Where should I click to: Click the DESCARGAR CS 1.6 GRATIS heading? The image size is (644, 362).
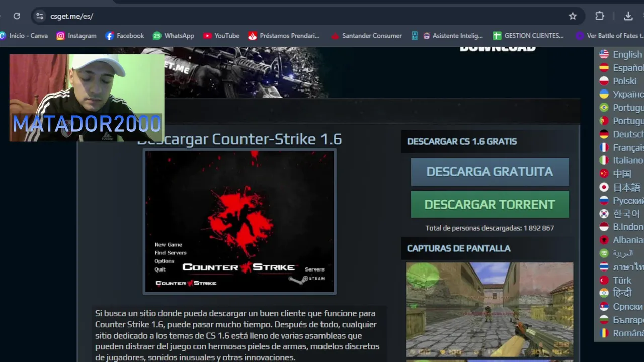tap(462, 142)
